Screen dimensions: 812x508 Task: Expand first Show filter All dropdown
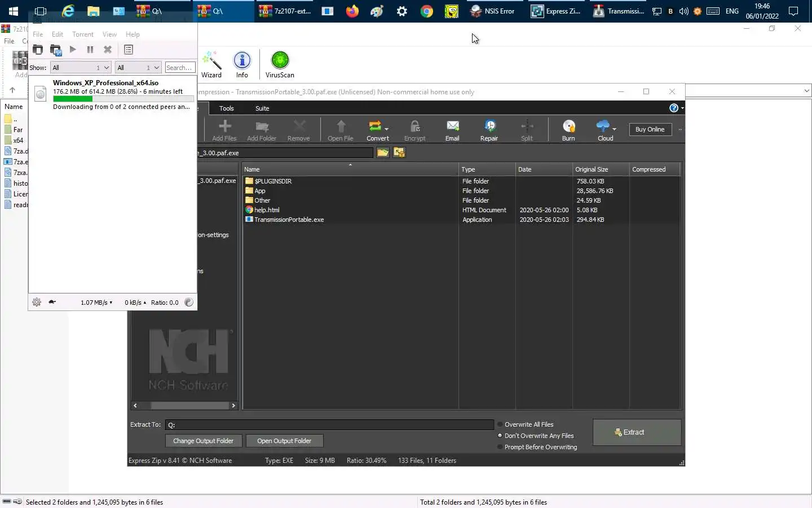coord(81,68)
